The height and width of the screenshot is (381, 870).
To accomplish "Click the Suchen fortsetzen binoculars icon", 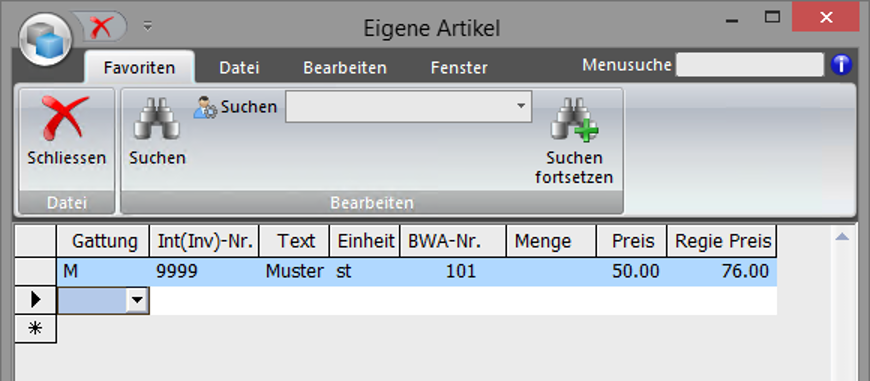I will click(x=574, y=118).
